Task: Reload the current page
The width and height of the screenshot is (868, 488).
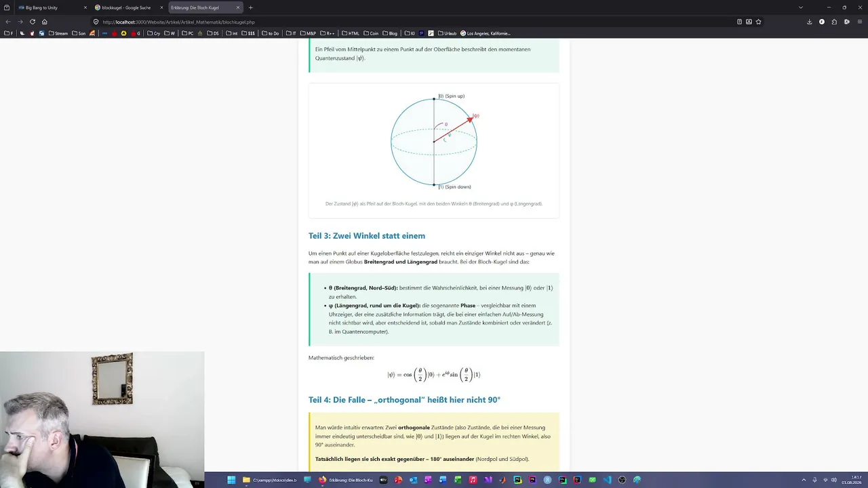Action: [x=32, y=22]
